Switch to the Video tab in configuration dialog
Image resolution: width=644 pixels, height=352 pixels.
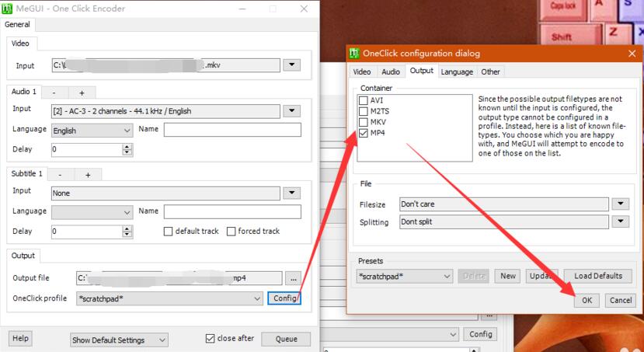click(362, 72)
